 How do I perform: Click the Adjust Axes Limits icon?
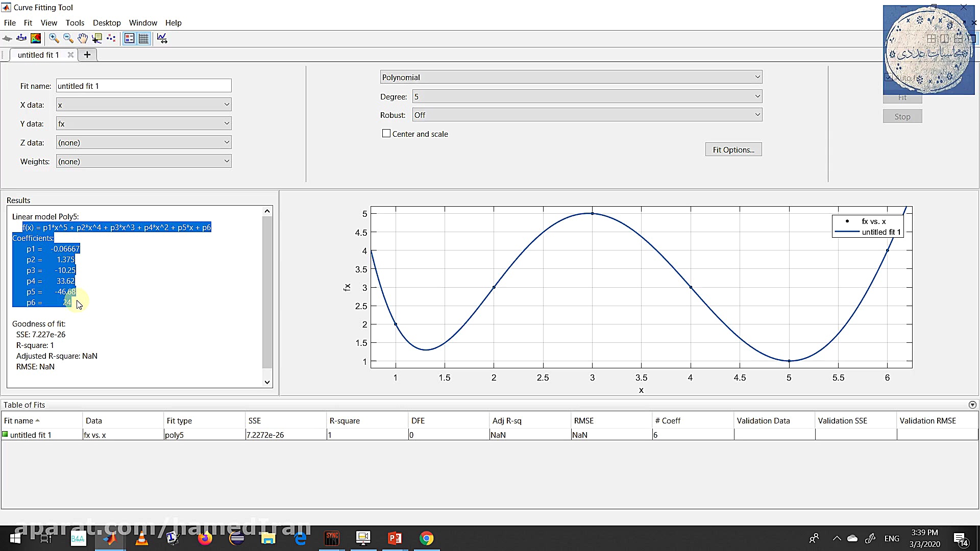coord(162,38)
